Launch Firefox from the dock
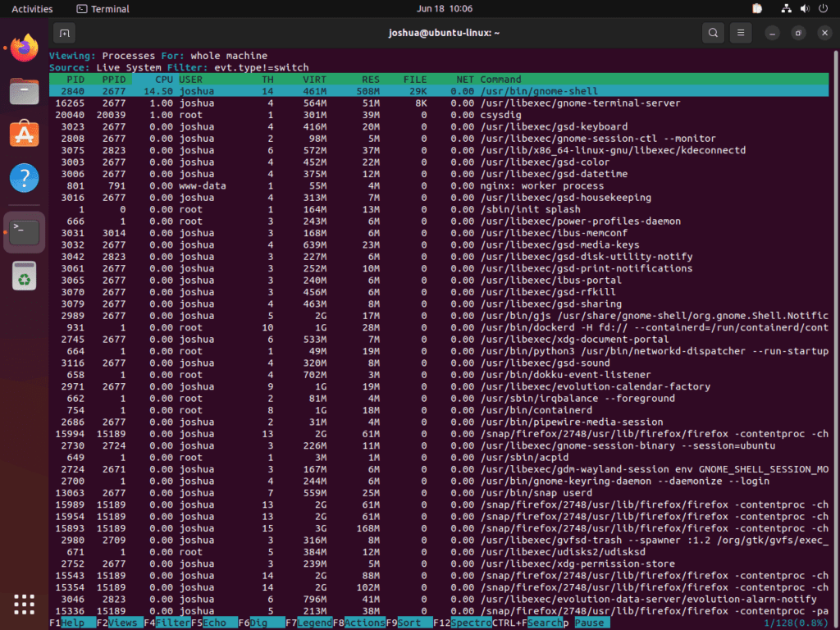The height and width of the screenshot is (630, 840). pyautogui.click(x=24, y=48)
